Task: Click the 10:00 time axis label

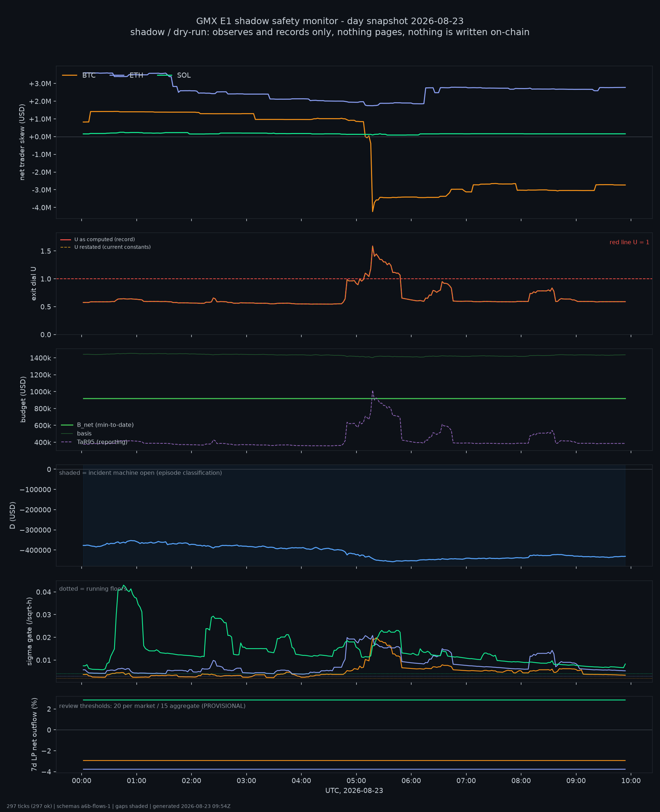Action: pos(631,781)
